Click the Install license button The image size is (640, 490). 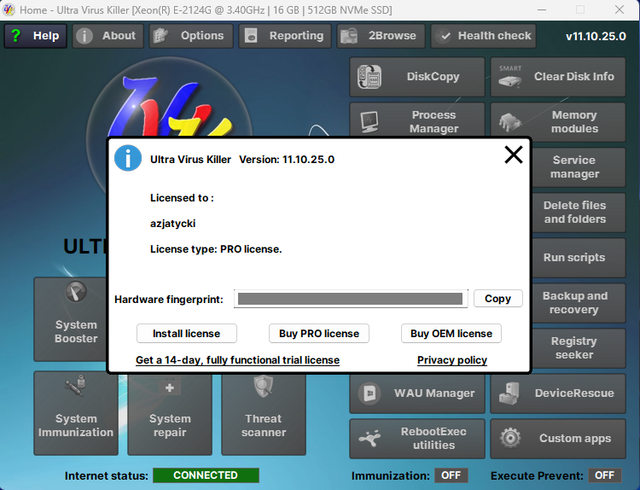[187, 334]
